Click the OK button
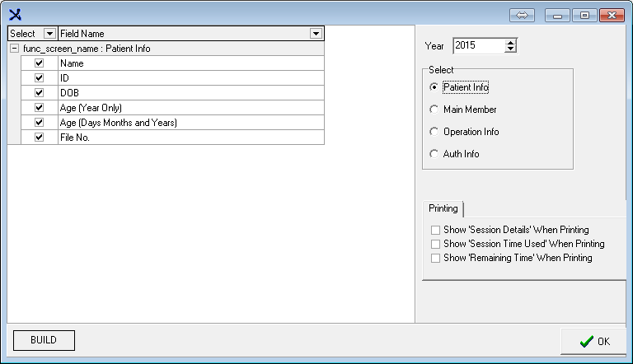This screenshot has height=364, width=633. [x=593, y=341]
